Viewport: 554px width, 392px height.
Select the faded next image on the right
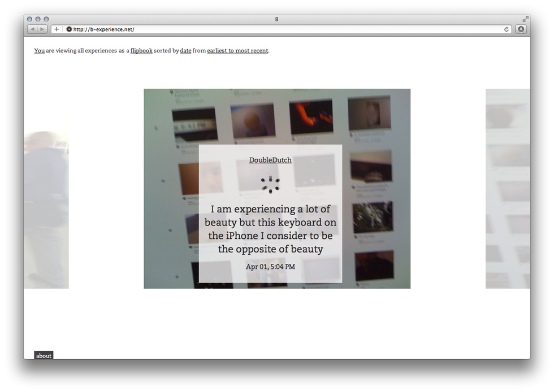[508, 189]
